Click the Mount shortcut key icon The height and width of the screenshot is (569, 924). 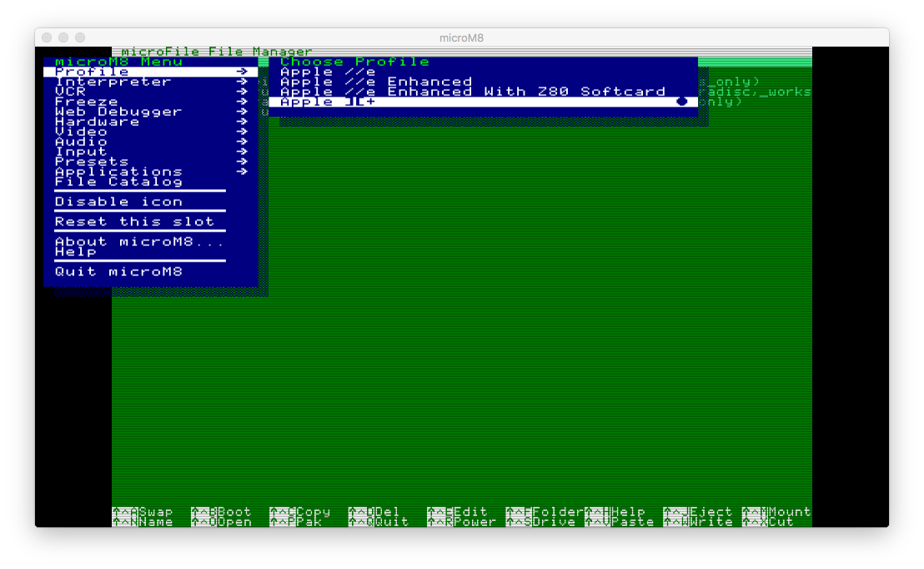click(754, 512)
